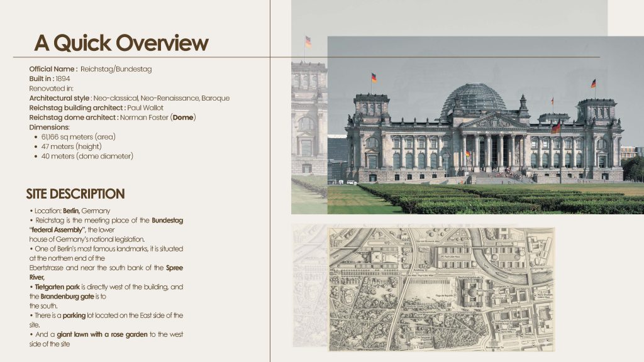Click the "Location: Berlin, Germany" bullet
Viewport: 644px width, 362px height.
(69, 211)
